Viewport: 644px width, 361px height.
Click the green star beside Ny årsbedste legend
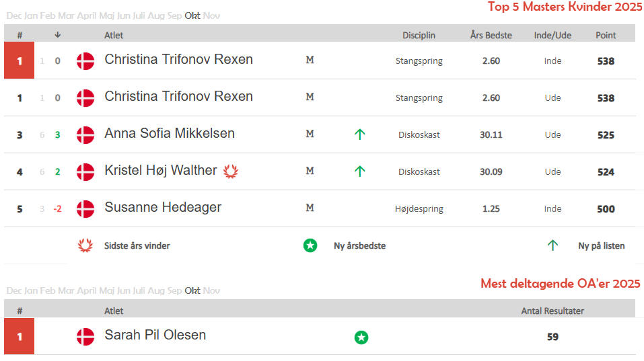310,245
